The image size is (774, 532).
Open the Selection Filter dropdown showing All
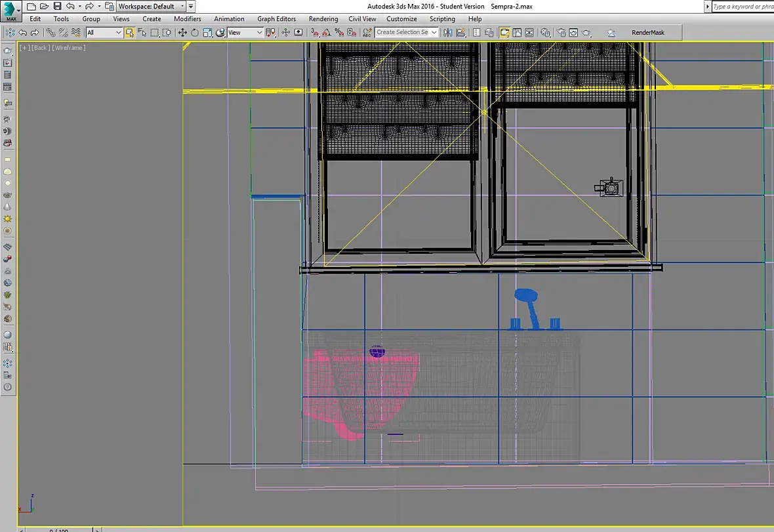point(104,33)
